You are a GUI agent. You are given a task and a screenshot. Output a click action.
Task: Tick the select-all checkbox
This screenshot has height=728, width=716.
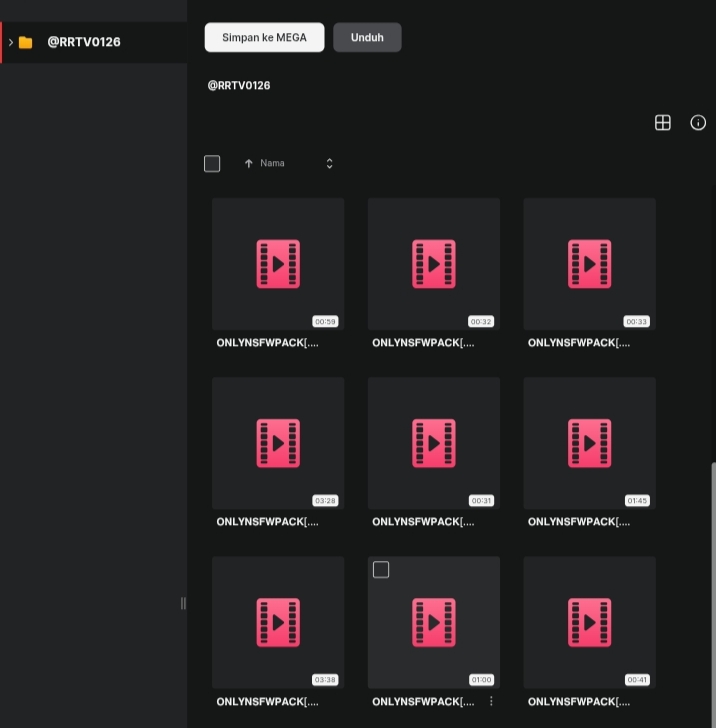[212, 163]
